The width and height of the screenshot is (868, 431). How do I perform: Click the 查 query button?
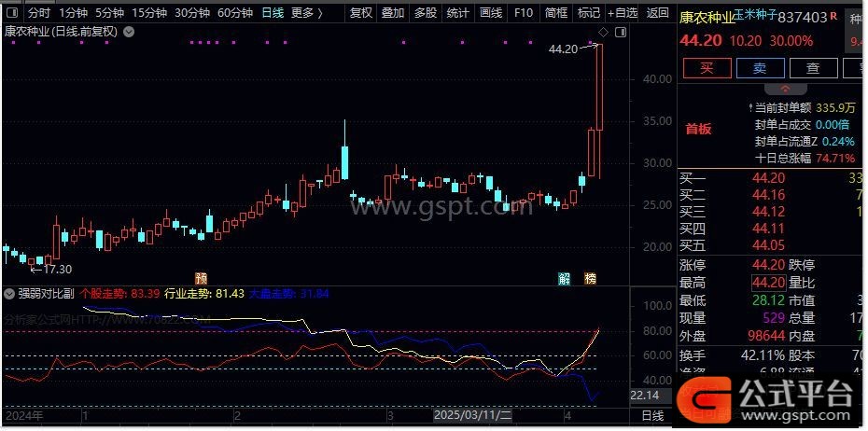pos(813,68)
